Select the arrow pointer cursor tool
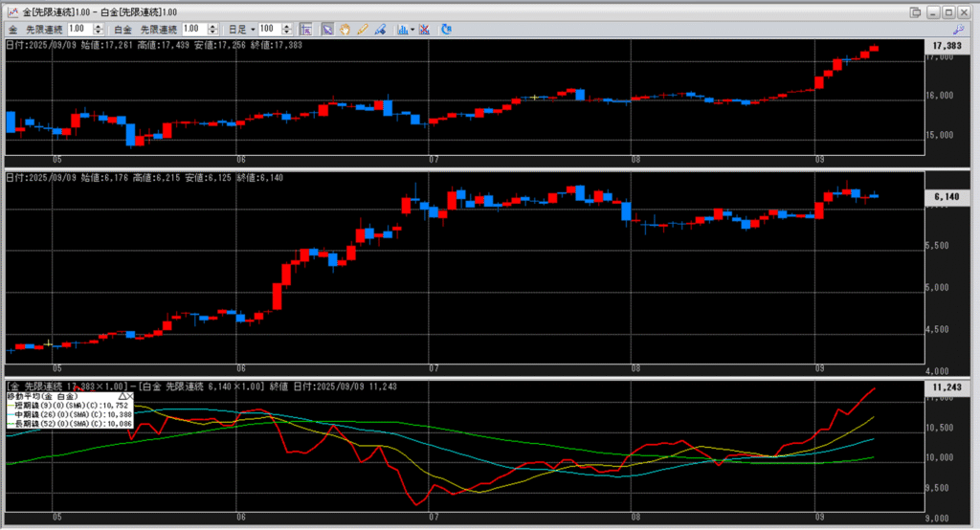Screen dimensions: 980x530 [327, 30]
